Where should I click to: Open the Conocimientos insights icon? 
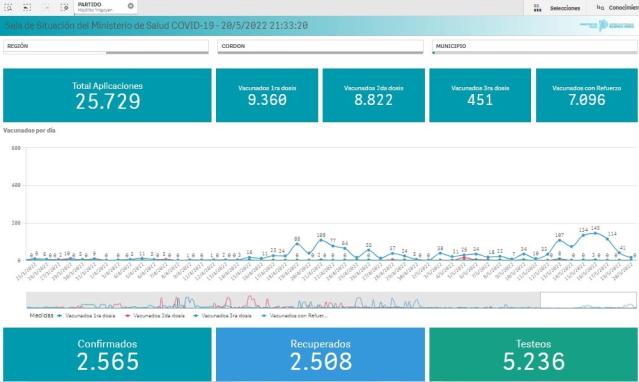coord(600,7)
